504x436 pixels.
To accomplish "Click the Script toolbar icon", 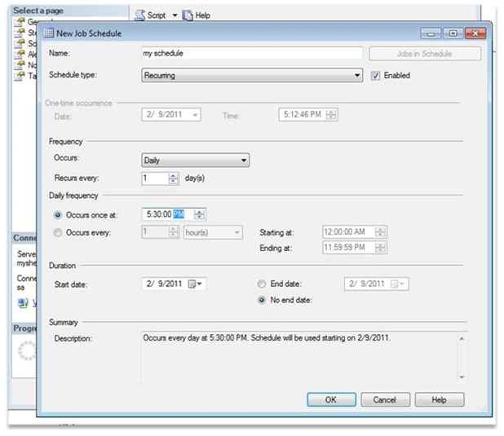I will (x=139, y=15).
